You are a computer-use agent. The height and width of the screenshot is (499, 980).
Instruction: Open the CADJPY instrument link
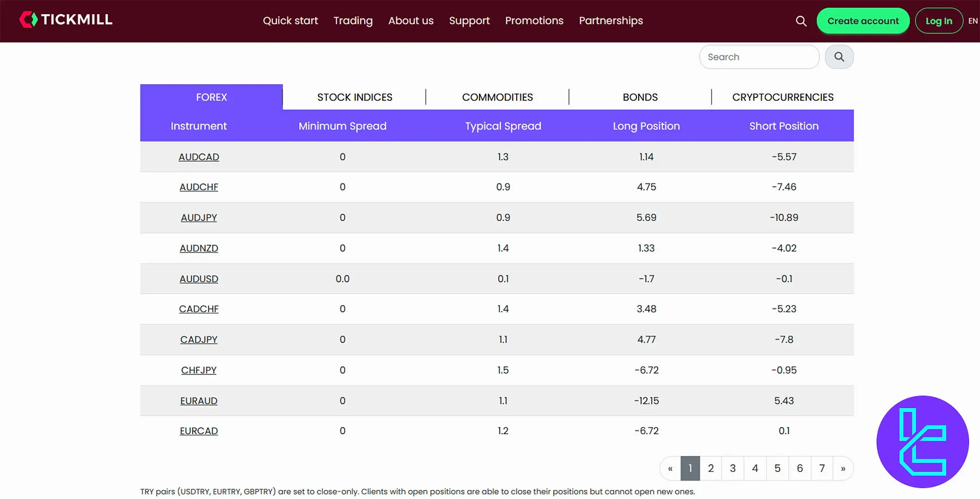(x=199, y=340)
